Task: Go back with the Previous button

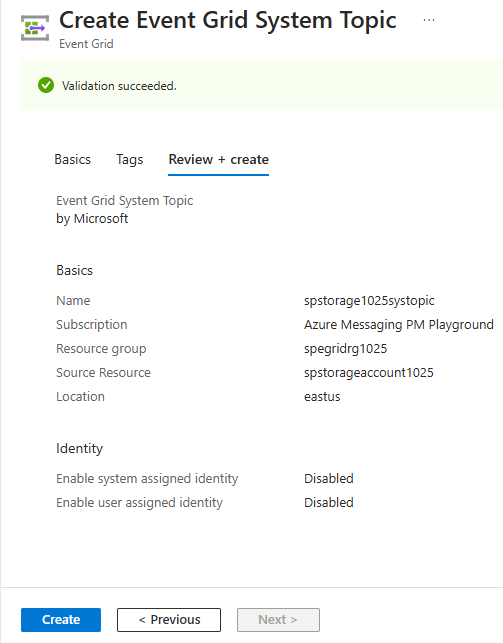Action: click(x=169, y=620)
